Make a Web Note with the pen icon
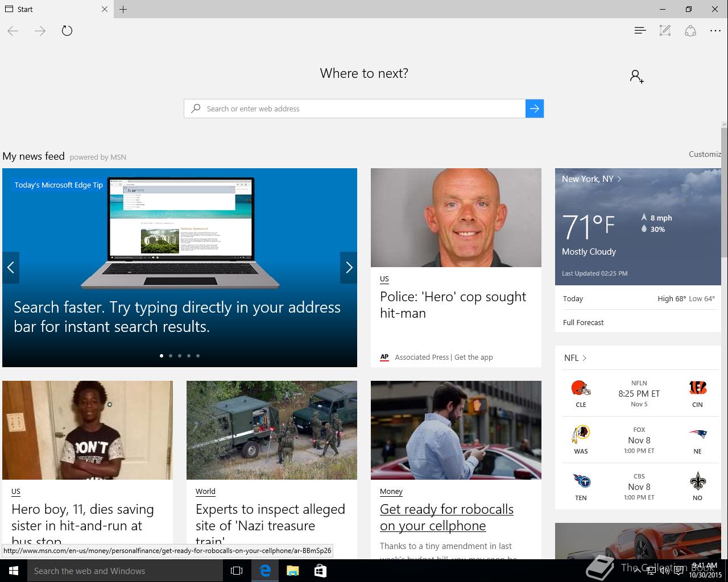728x582 pixels. tap(665, 31)
